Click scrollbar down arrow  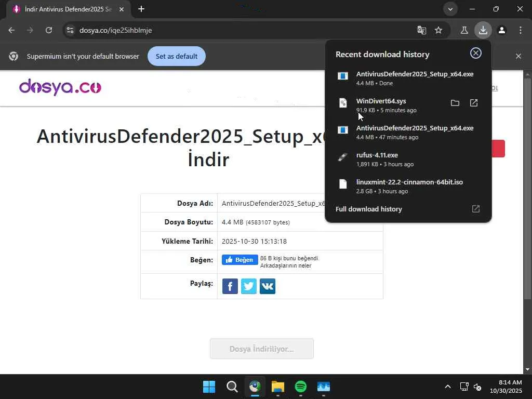coord(527,369)
